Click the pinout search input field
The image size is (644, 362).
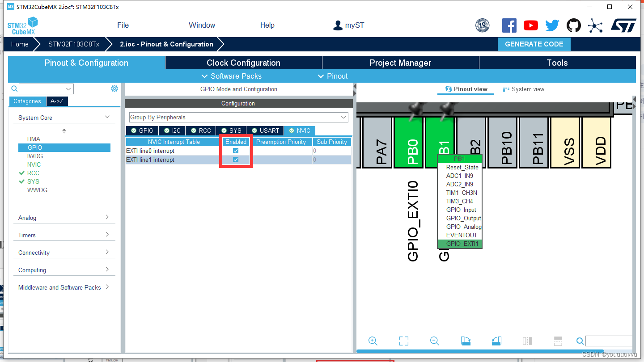click(609, 341)
